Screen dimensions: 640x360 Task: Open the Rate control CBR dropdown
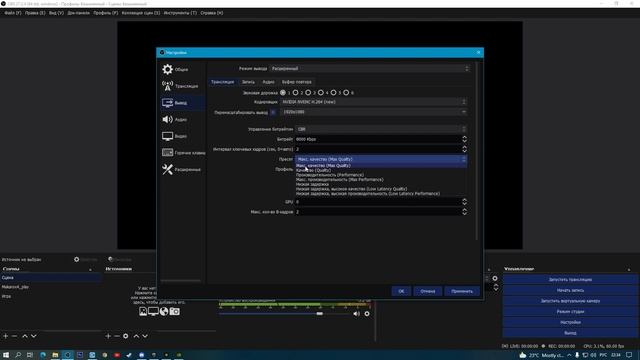point(381,129)
